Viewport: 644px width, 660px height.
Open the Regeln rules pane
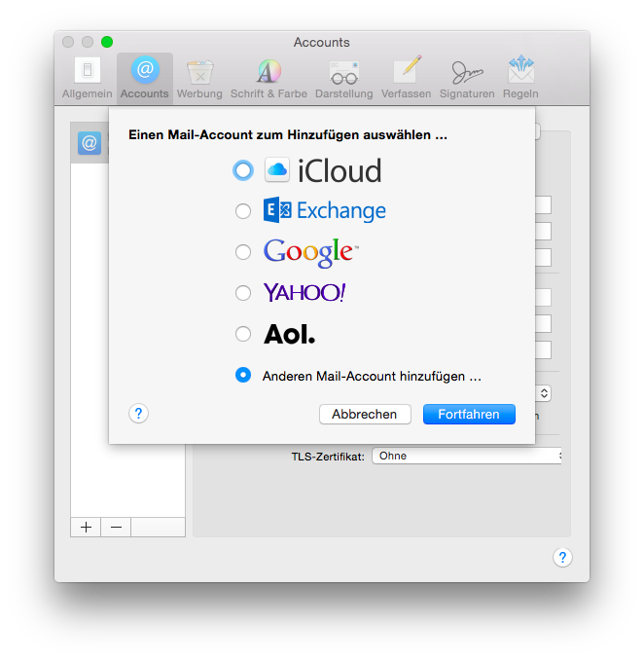520,78
